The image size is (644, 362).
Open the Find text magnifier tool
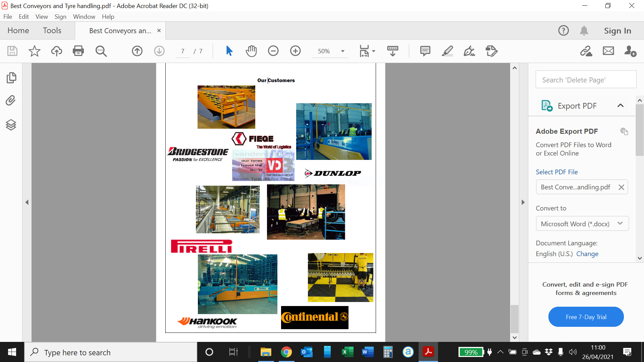pos(101,51)
